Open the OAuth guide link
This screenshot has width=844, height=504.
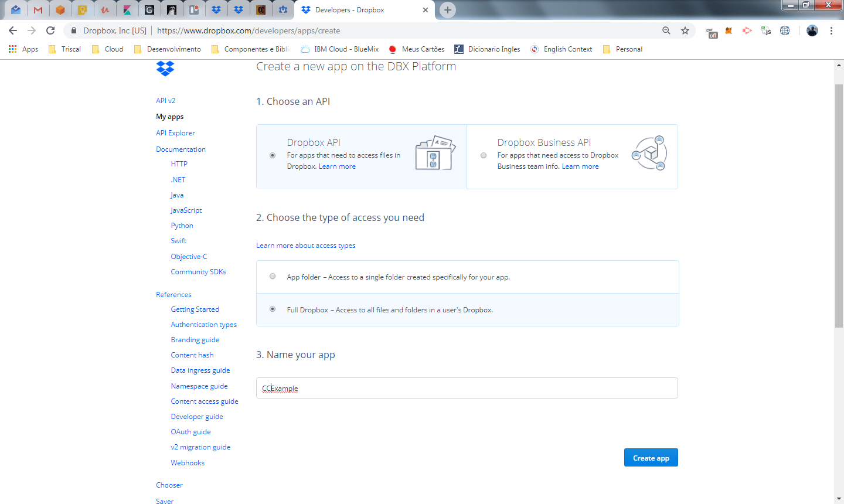(191, 432)
